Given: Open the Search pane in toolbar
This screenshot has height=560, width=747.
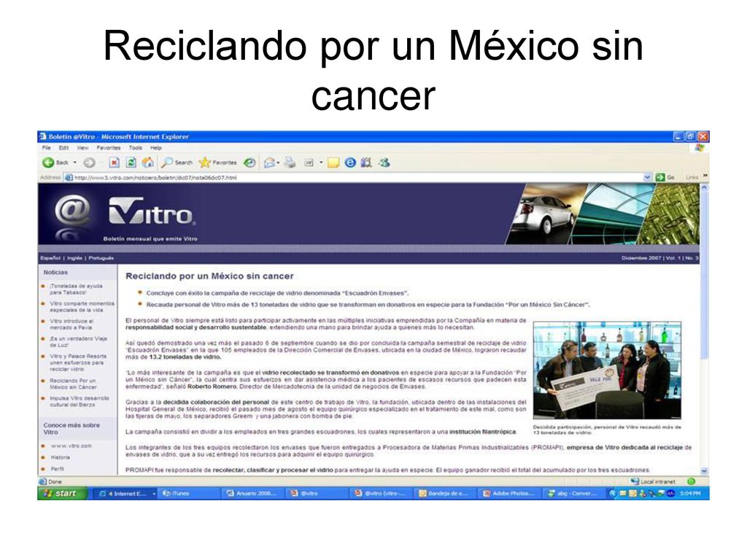Looking at the screenshot, I should pos(177,163).
